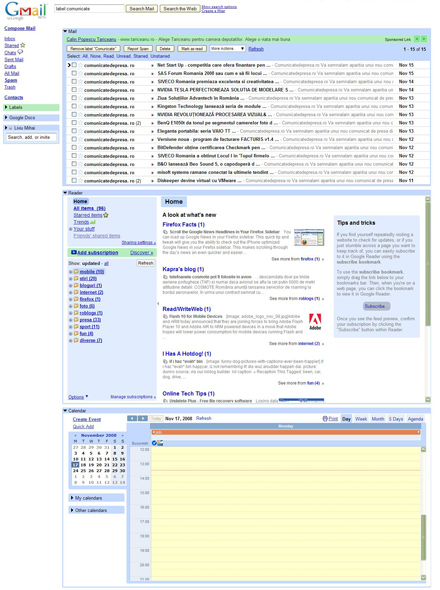Click the Firefox Facts article thumbnail
Screen dimensions: 440x590
(309, 237)
